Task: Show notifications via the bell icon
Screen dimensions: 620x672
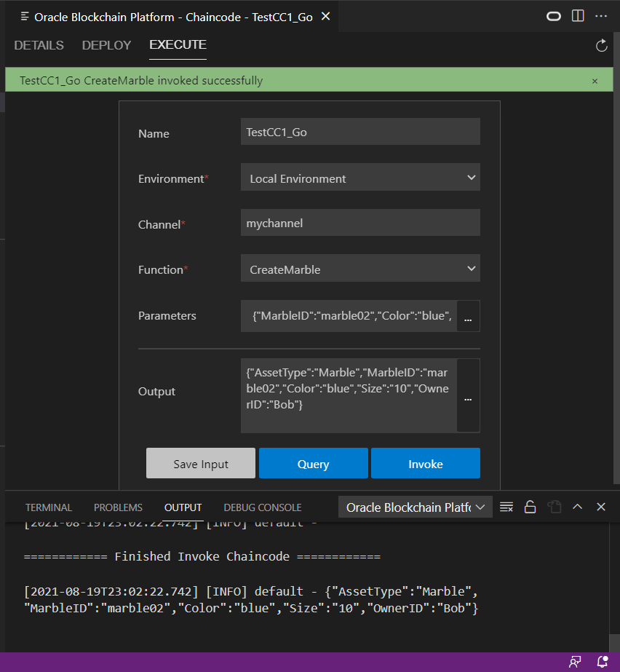Action: [603, 662]
